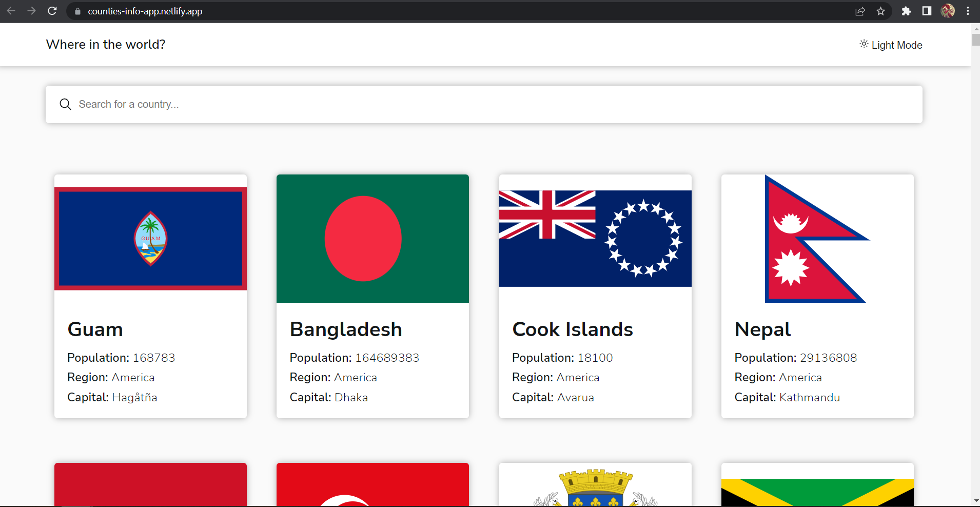Image resolution: width=980 pixels, height=507 pixels.
Task: Click the search for a country field
Action: [x=462, y=104]
